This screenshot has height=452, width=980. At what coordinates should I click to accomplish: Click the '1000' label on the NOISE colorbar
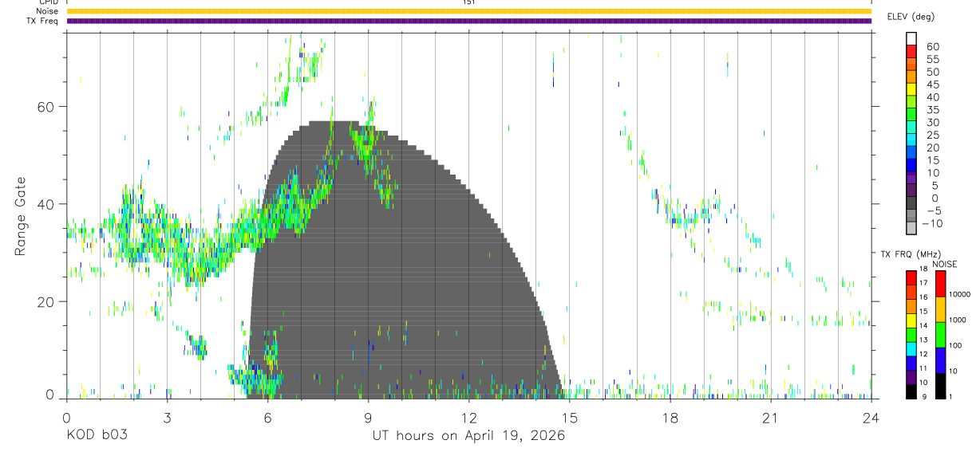957,320
